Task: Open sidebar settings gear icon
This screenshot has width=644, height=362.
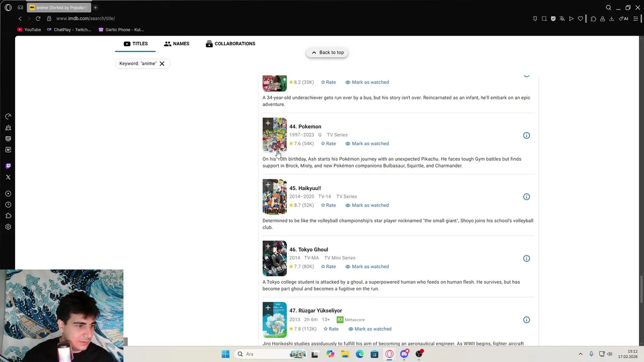Action: pos(8,227)
